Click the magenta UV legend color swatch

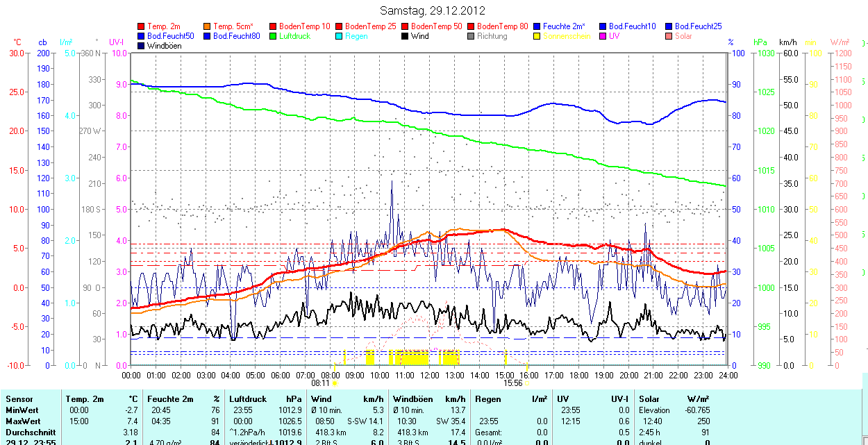603,36
